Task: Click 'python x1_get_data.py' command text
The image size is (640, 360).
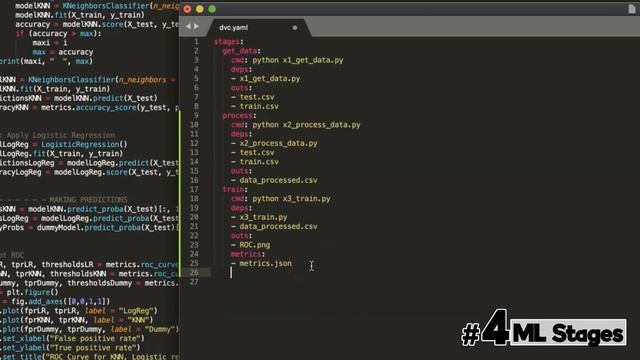Action: (x=298, y=60)
